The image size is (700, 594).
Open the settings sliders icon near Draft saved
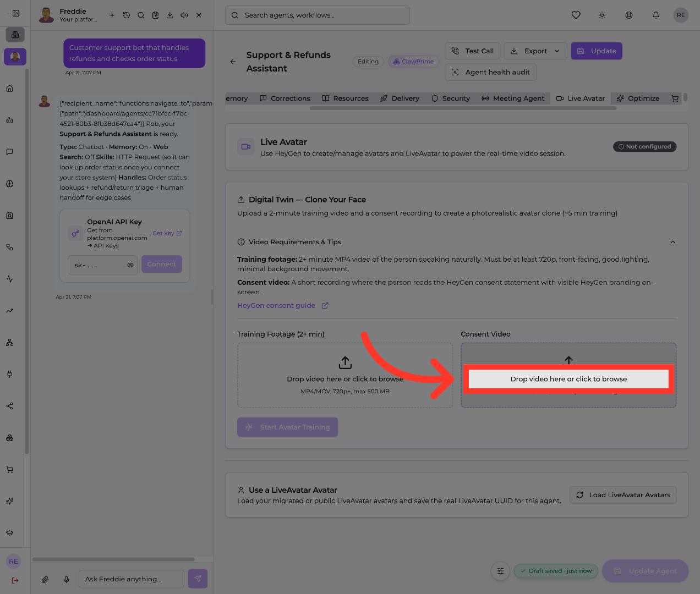click(x=500, y=571)
